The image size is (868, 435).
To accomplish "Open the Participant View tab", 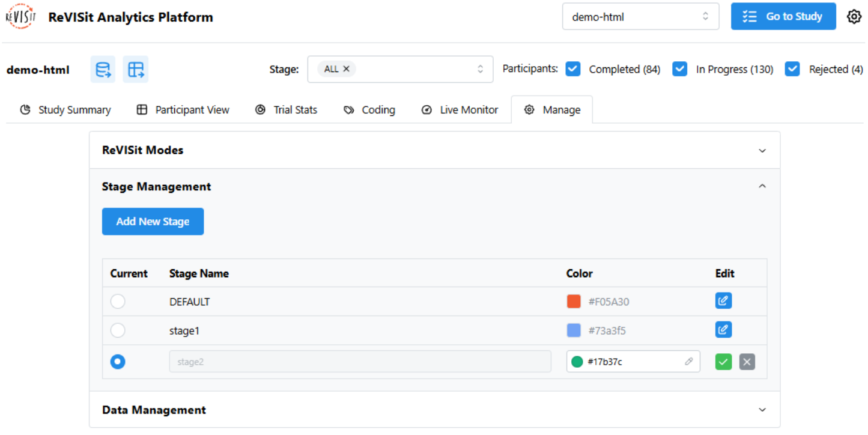I will 183,110.
